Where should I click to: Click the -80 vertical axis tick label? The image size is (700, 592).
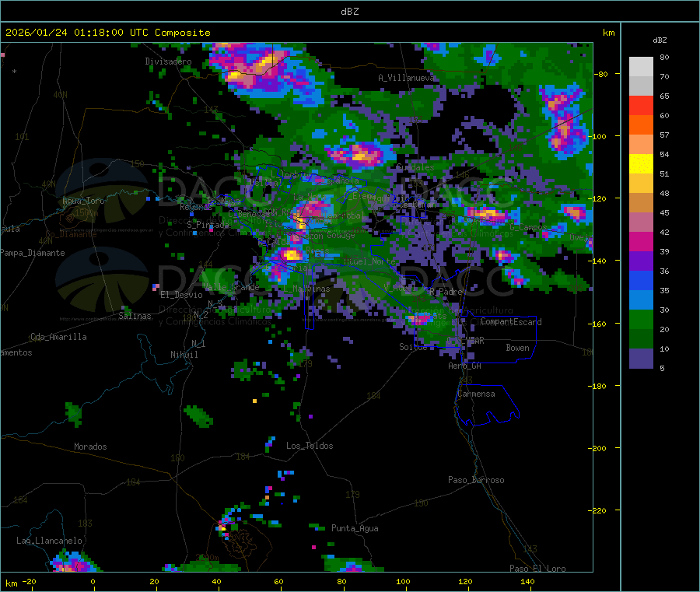point(600,74)
